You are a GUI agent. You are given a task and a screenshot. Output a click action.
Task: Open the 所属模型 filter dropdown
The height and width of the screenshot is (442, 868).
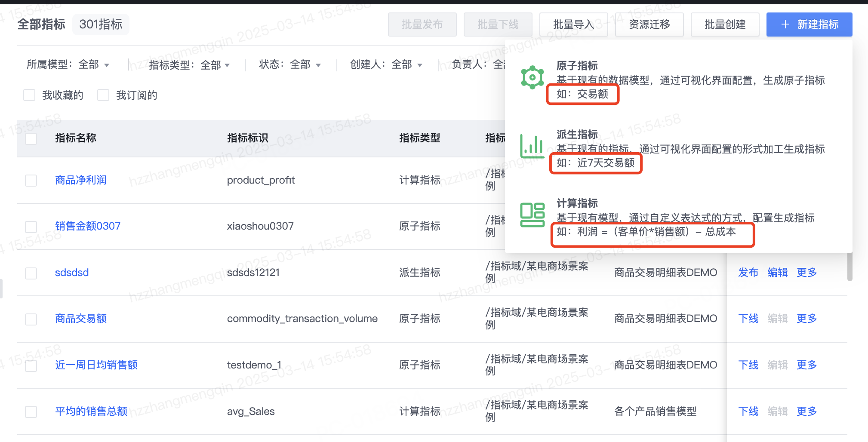coord(68,64)
